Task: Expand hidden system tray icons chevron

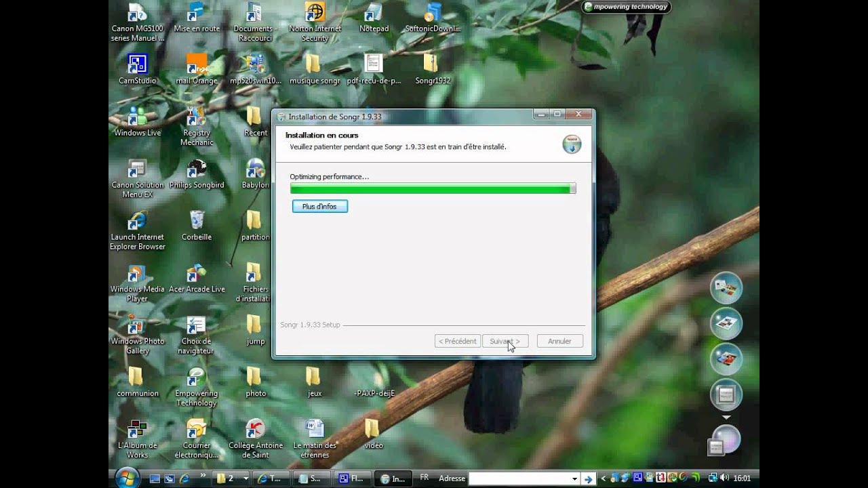Action: pyautogui.click(x=603, y=479)
